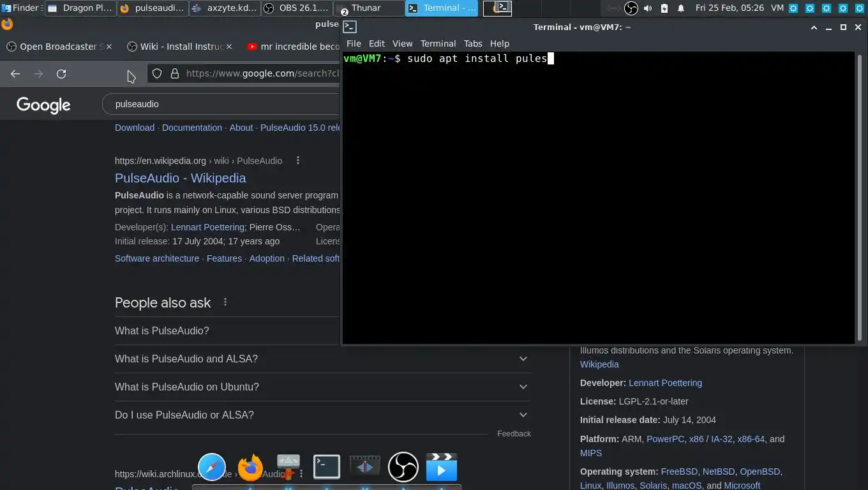The width and height of the screenshot is (868, 490).
Task: Click x86-64 platform link
Action: (x=751, y=439)
